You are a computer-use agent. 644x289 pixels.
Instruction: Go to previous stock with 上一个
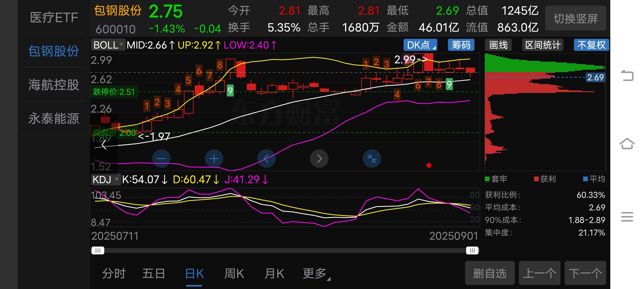pos(539,273)
